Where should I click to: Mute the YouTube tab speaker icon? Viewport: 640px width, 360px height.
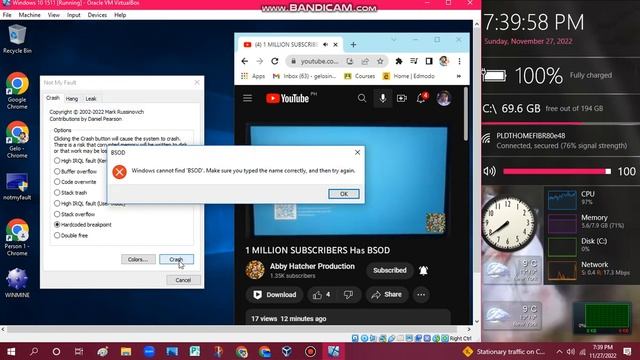pos(325,44)
